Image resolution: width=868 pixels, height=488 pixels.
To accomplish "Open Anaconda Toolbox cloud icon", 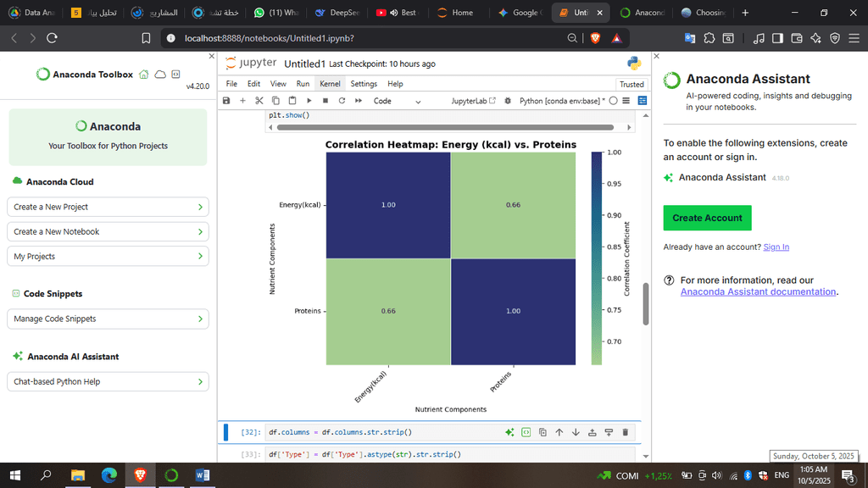I will coord(159,75).
